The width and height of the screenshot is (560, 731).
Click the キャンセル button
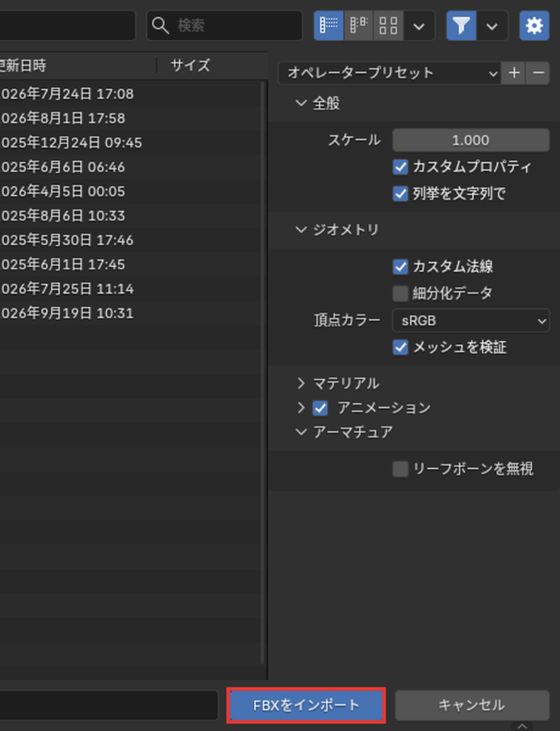coord(472,705)
